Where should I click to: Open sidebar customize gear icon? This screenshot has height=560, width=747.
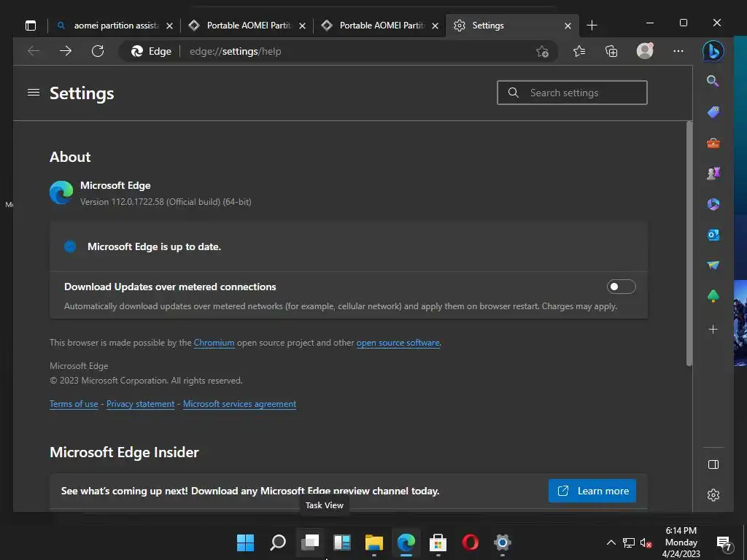click(x=713, y=495)
